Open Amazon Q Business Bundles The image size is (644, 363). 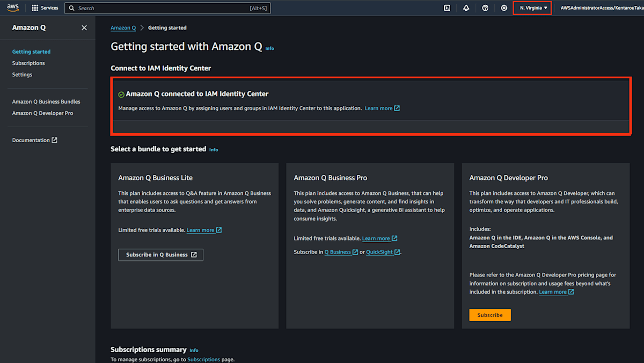tap(46, 101)
